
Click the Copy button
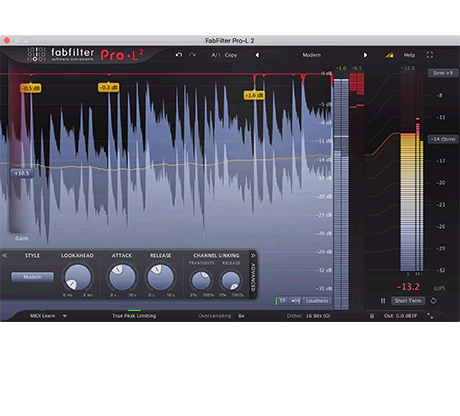click(231, 55)
